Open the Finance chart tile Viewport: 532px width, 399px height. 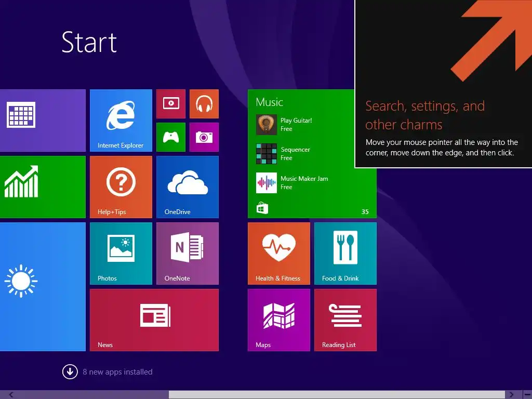[43, 187]
